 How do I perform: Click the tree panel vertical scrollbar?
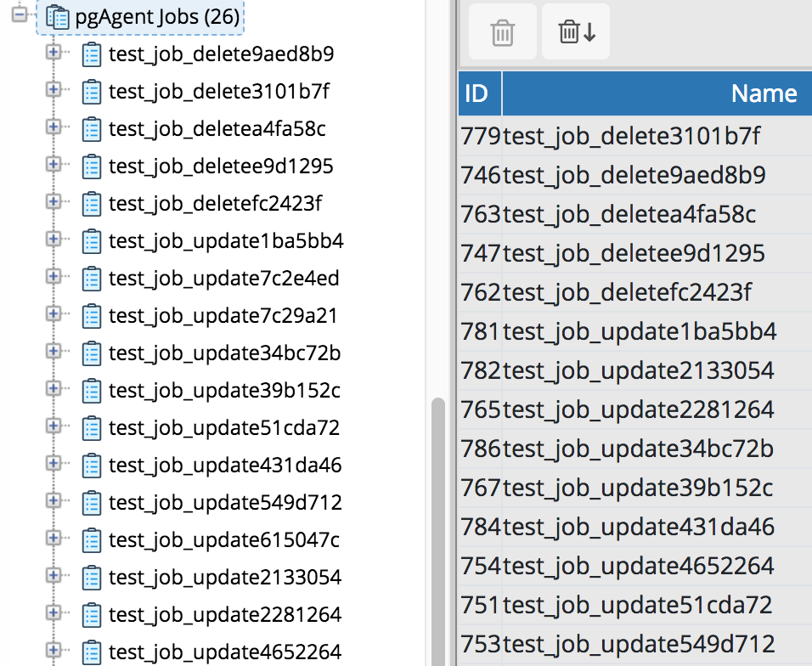[438, 527]
